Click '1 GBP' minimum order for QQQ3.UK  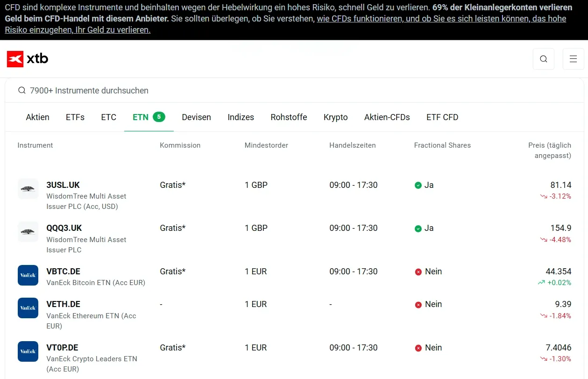(x=256, y=228)
